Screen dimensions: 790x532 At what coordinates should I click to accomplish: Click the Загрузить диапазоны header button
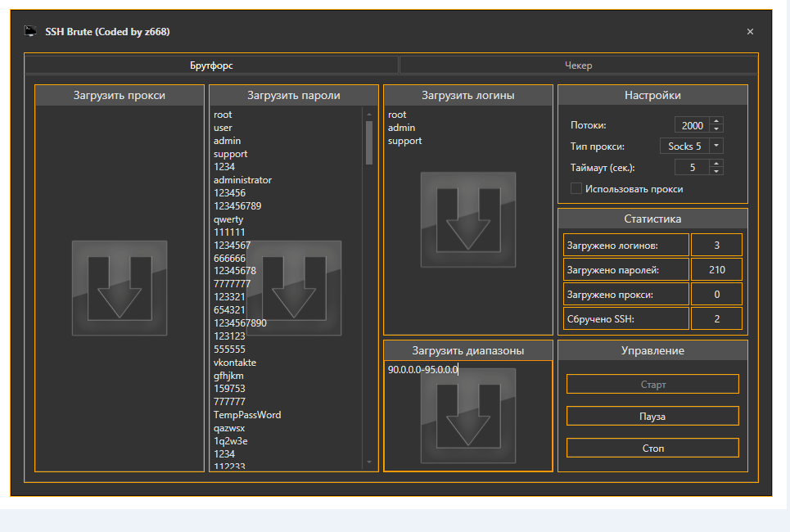click(x=468, y=350)
